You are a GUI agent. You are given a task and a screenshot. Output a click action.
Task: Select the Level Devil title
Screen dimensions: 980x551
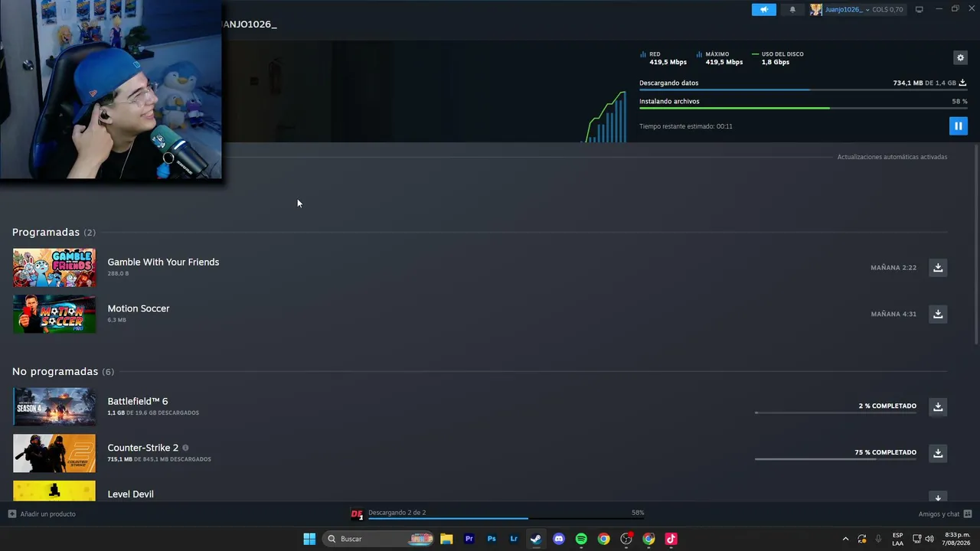coord(131,494)
